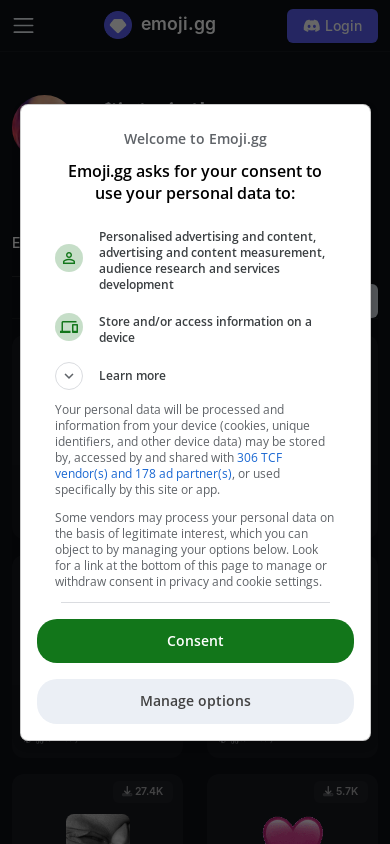Click the Discord icon inside the Login button
Viewport: 390px width, 844px height.
(x=311, y=26)
